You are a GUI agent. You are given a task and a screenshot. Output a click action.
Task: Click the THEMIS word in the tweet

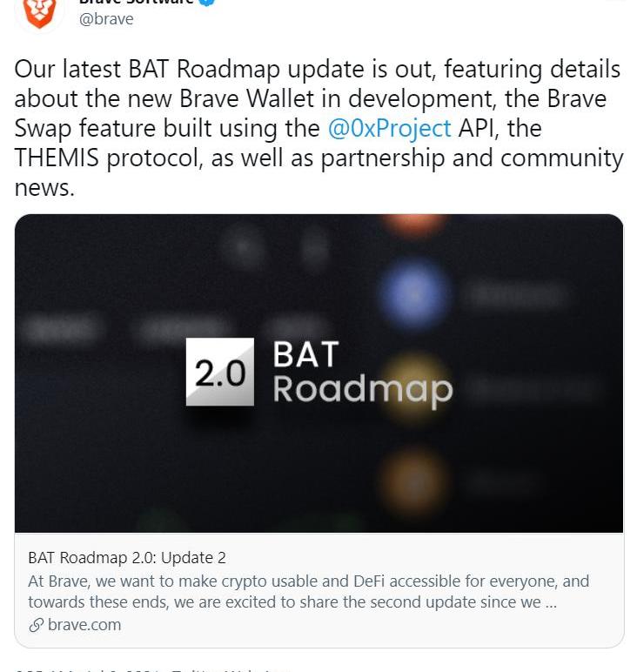tap(57, 158)
